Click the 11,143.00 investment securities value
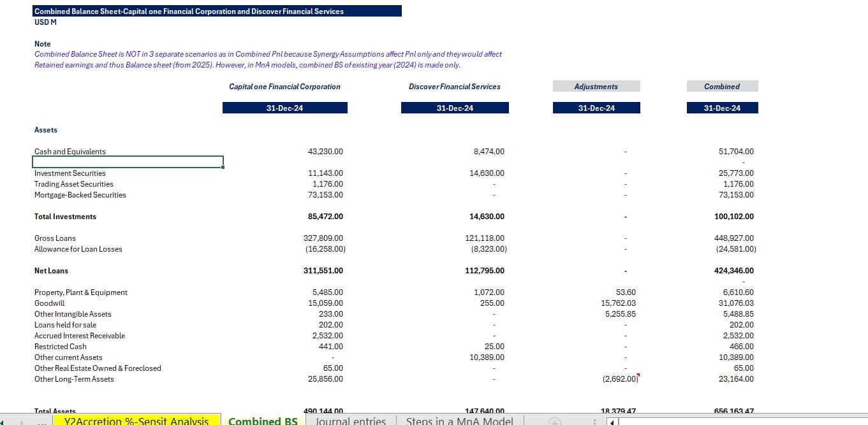The image size is (868, 425). [x=325, y=173]
